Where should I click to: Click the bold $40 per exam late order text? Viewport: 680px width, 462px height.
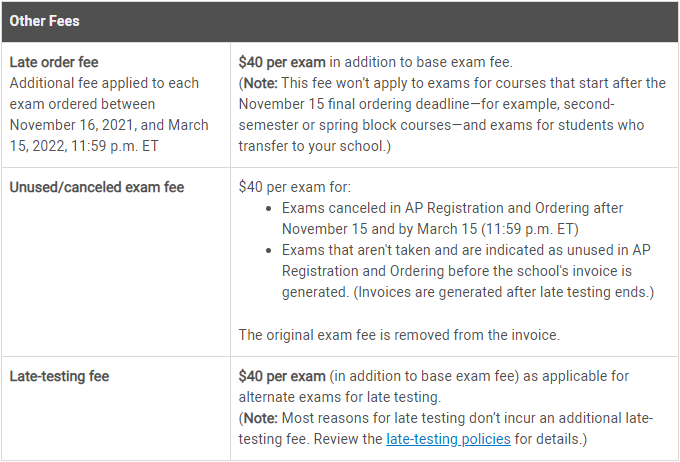282,62
